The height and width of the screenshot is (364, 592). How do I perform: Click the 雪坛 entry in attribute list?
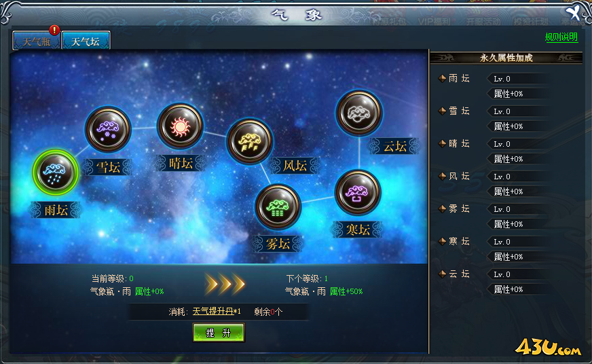coord(459,111)
